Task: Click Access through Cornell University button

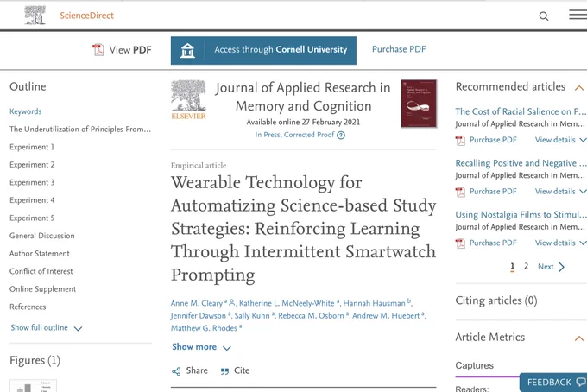Action: point(263,51)
